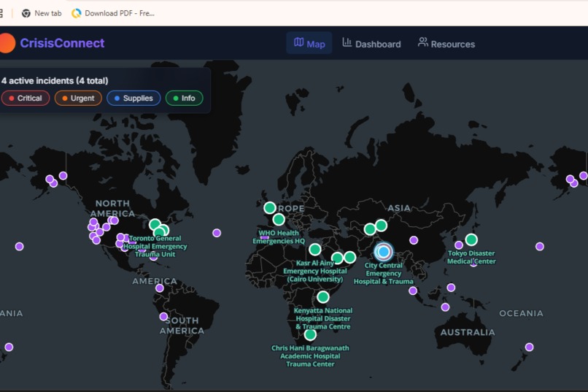The width and height of the screenshot is (588, 392).
Task: Click the blue City Central Emergency marker
Action: pos(383,251)
